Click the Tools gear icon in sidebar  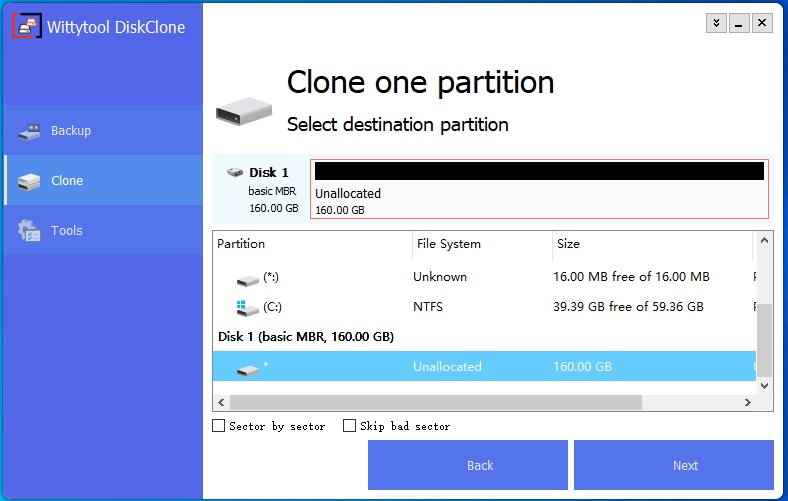pos(29,231)
